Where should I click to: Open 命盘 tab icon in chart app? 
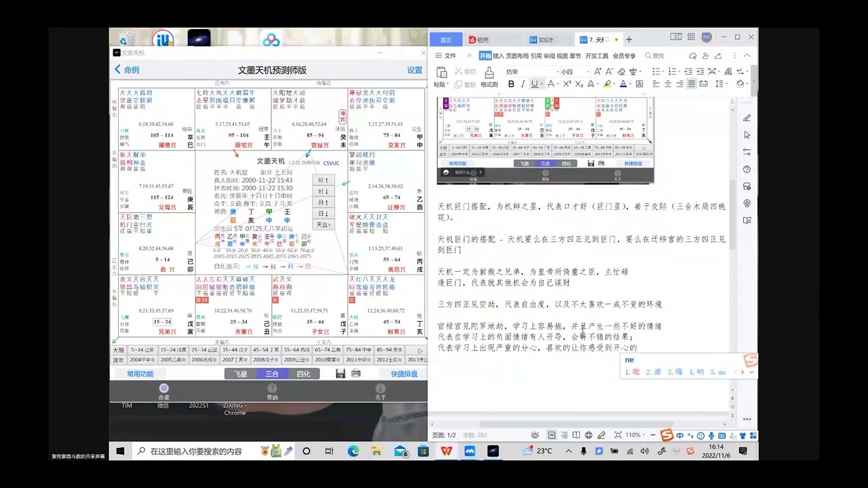pyautogui.click(x=164, y=392)
